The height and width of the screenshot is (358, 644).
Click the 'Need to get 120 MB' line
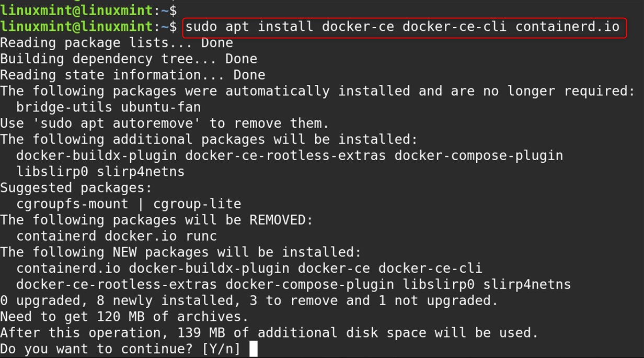pyautogui.click(x=124, y=317)
